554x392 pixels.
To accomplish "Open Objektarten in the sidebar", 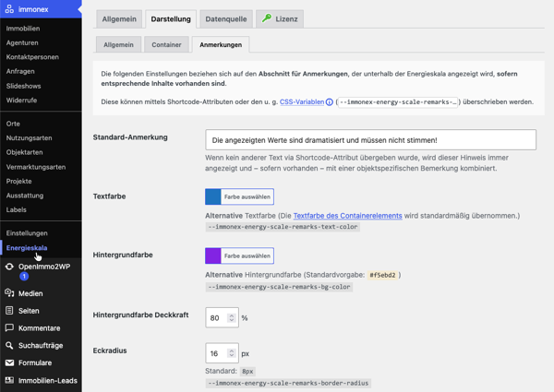I will tap(24, 152).
